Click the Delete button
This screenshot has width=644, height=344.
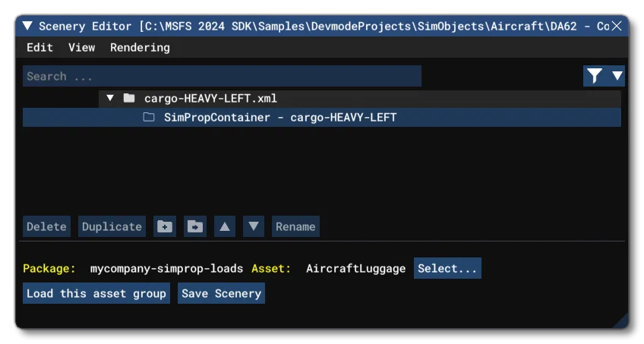[46, 226]
